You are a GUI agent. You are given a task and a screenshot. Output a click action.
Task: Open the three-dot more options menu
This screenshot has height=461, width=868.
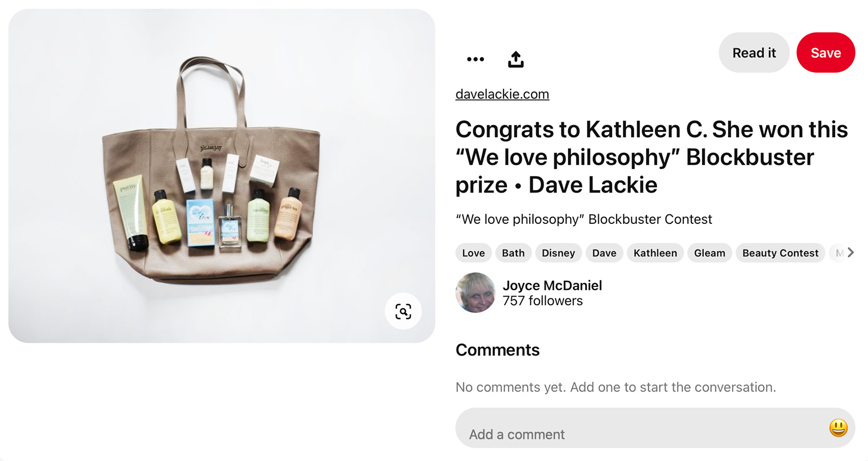tap(475, 59)
